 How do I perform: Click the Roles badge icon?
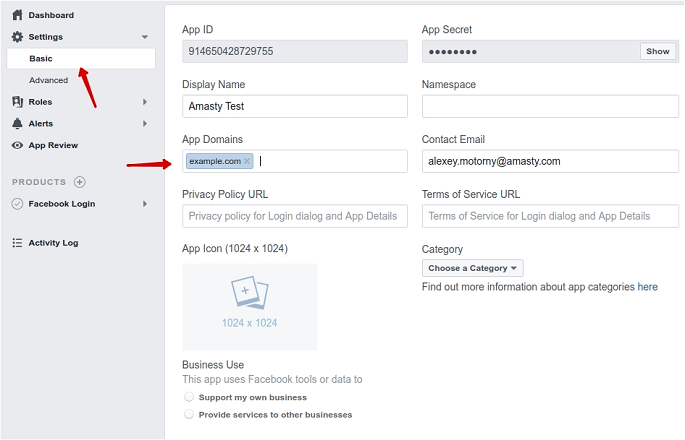(17, 102)
